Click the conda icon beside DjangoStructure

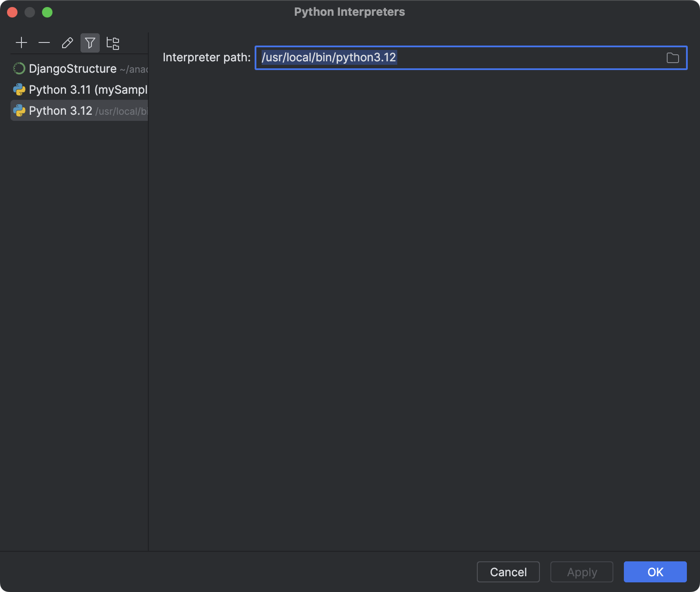coord(19,68)
